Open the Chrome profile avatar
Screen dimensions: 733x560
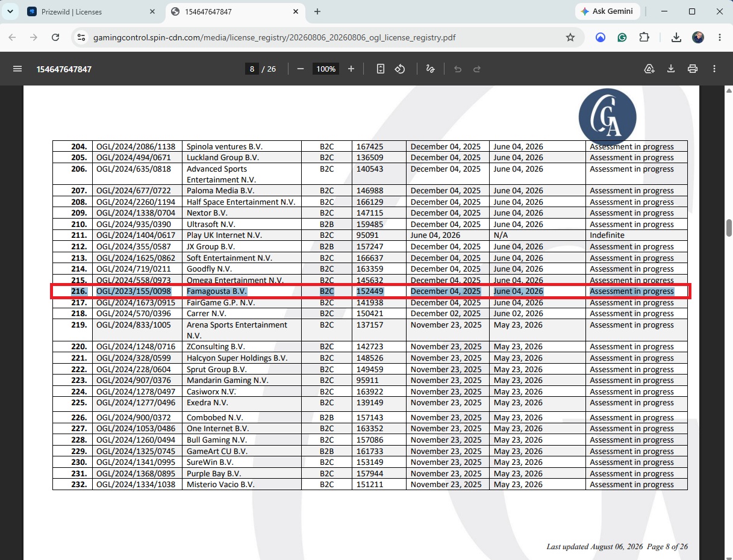[x=698, y=37]
